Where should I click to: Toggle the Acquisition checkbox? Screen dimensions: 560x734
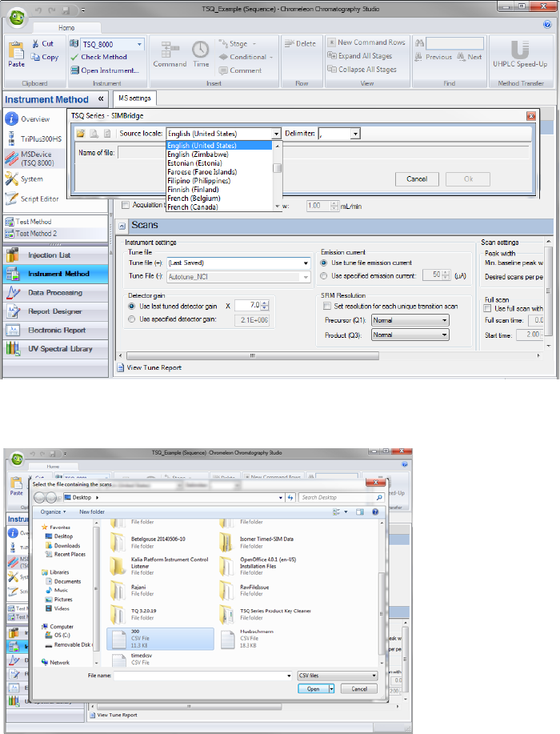(126, 205)
